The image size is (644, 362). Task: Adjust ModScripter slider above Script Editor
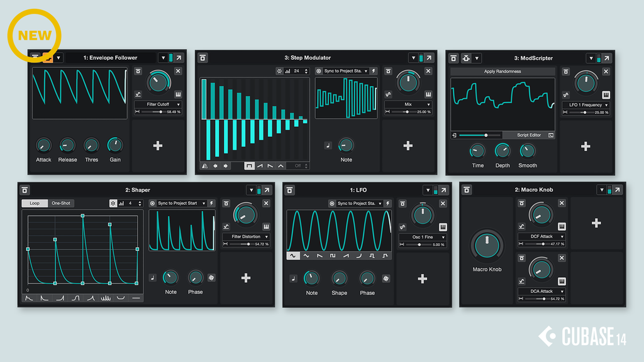[x=480, y=135]
